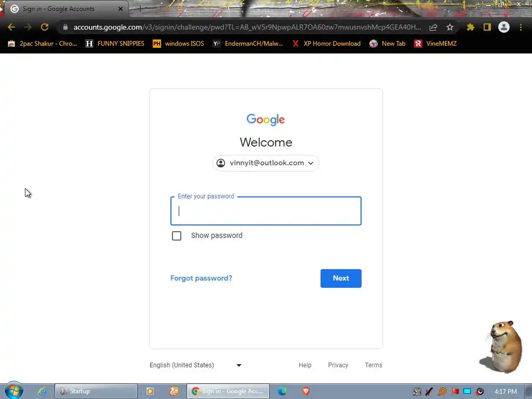This screenshot has width=532, height=399.
Task: Open the Privacy footer link
Action: pos(338,365)
